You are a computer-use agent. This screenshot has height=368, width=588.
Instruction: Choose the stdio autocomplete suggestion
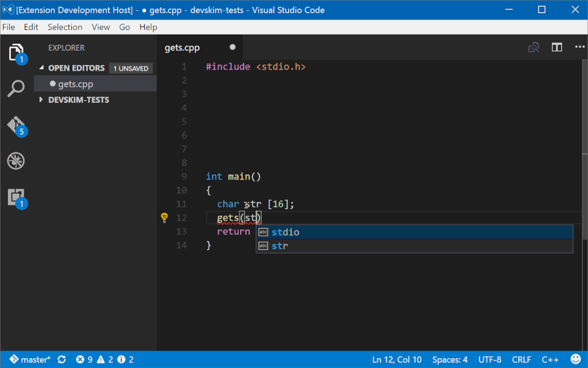[x=415, y=232]
